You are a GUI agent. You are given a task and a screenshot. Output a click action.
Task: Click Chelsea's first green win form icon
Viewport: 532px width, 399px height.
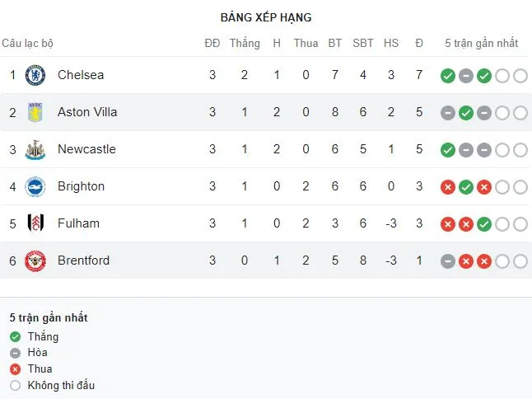click(448, 76)
